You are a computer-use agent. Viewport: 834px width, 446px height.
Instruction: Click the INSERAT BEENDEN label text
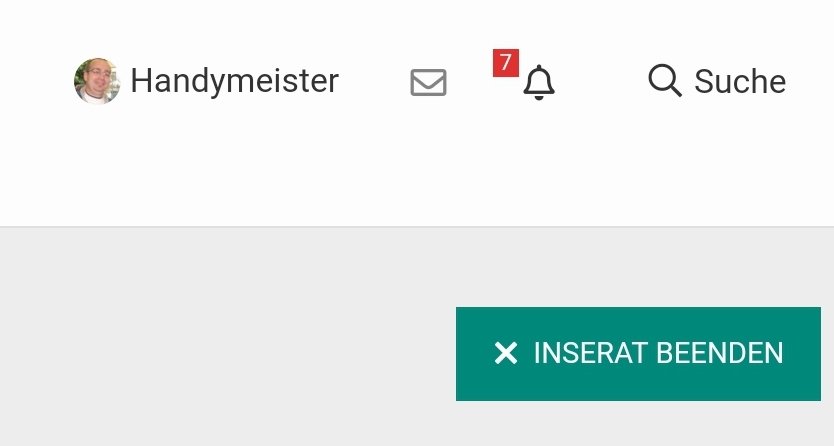tap(658, 353)
